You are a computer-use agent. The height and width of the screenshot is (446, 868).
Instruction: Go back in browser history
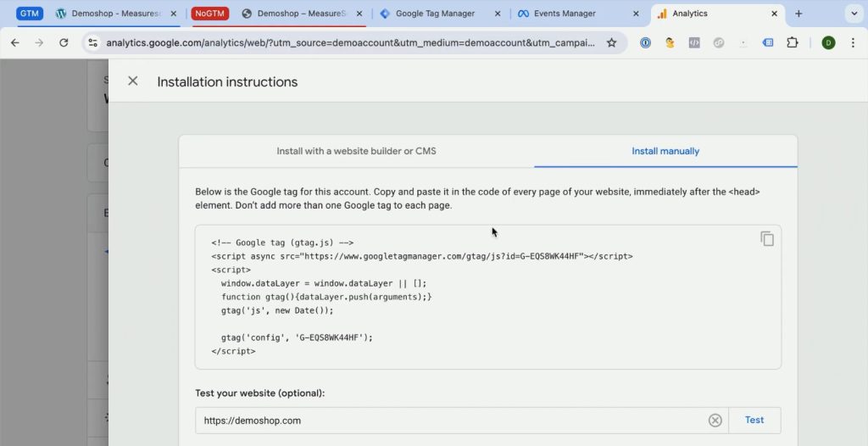tap(15, 42)
